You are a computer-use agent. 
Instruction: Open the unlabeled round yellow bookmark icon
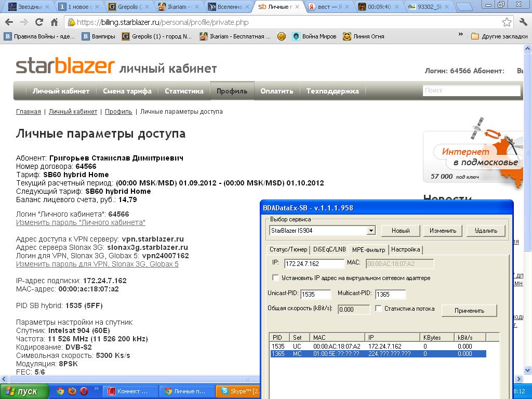pos(281,36)
